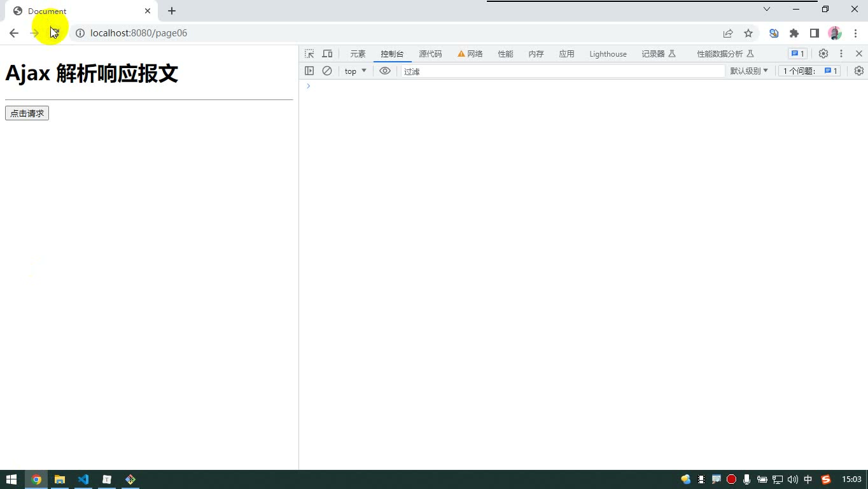Close the Document tab
Image resolution: width=868 pixels, height=489 pixels.
click(x=148, y=11)
